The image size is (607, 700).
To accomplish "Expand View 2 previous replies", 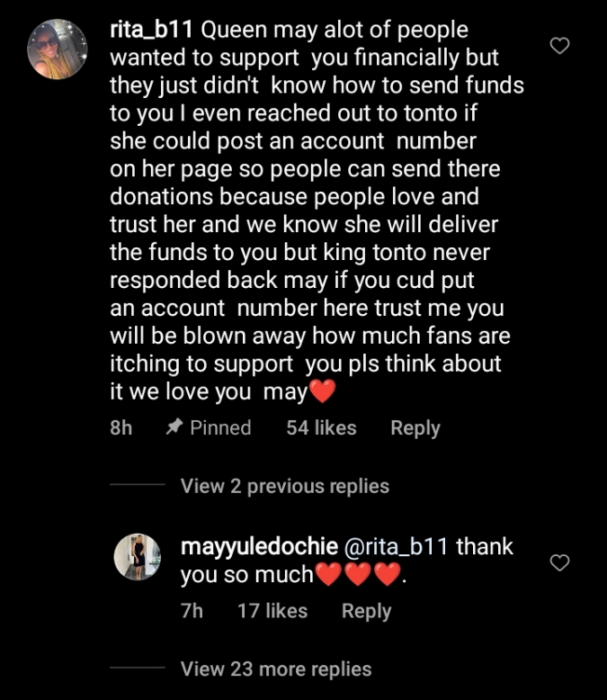I will pyautogui.click(x=284, y=486).
